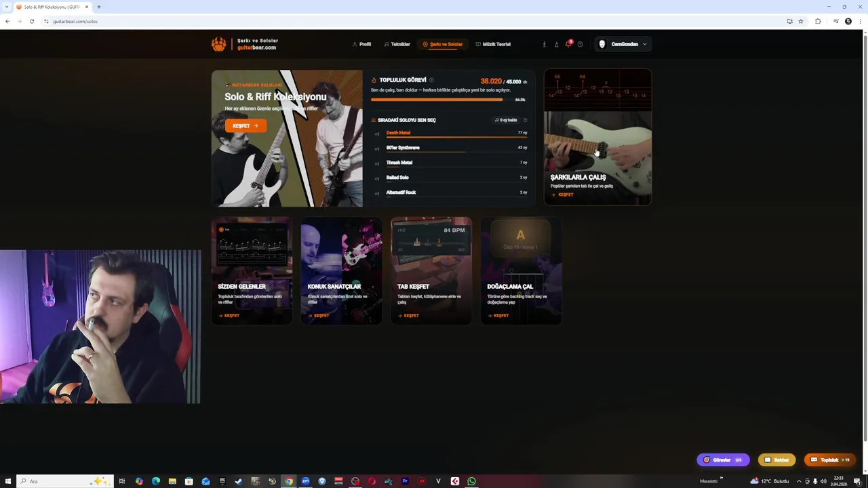The image size is (868, 488).
Task: Select the Thrash Metal row text
Action: click(x=399, y=163)
